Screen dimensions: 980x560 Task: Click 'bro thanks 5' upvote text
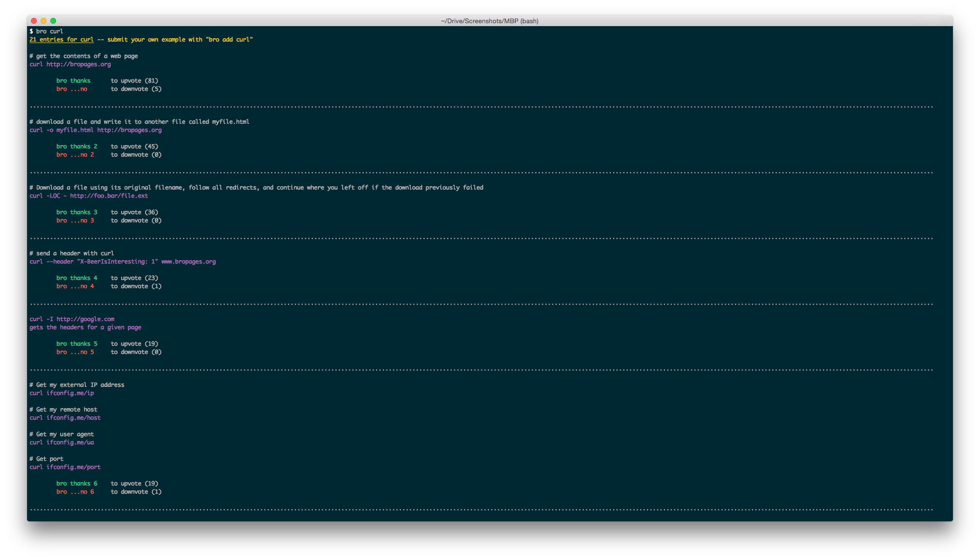click(76, 344)
